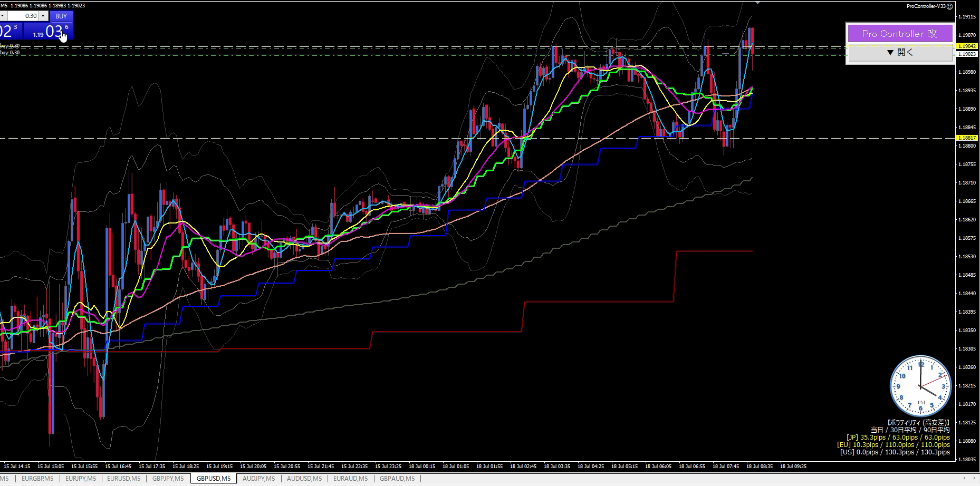Switch to the EURAUD,M5 chart tab
The width and height of the screenshot is (980, 486).
tap(350, 479)
